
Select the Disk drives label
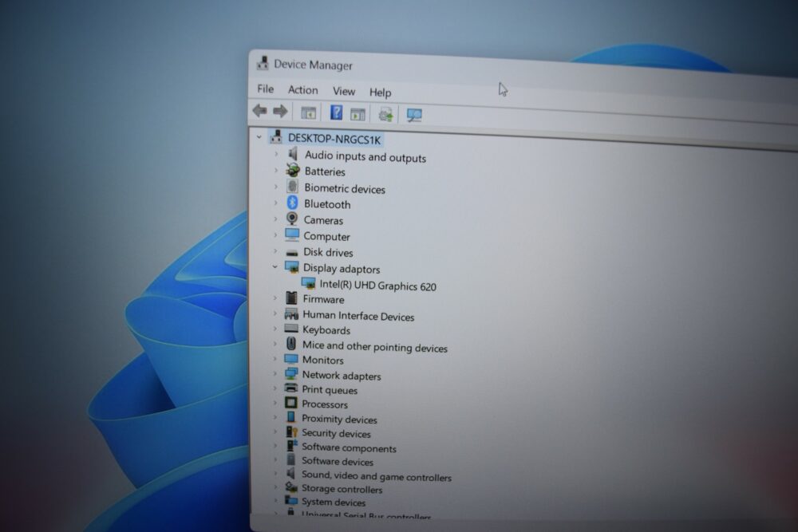(328, 252)
